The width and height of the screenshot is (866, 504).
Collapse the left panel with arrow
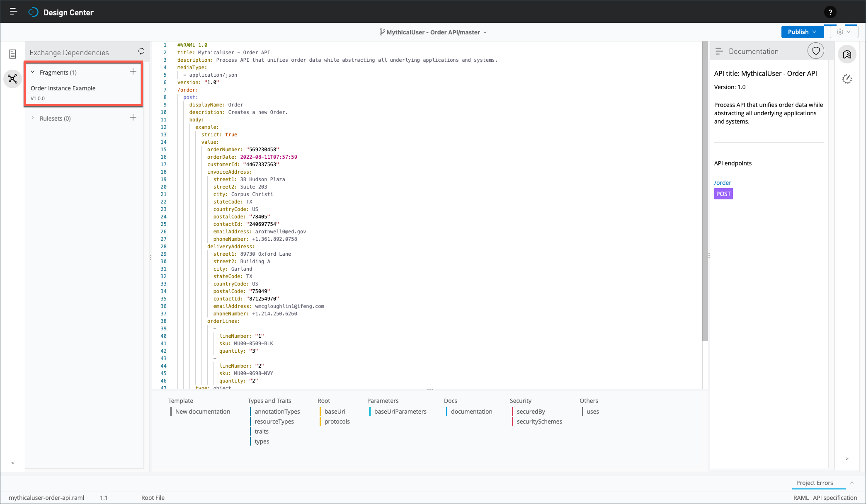[12, 463]
